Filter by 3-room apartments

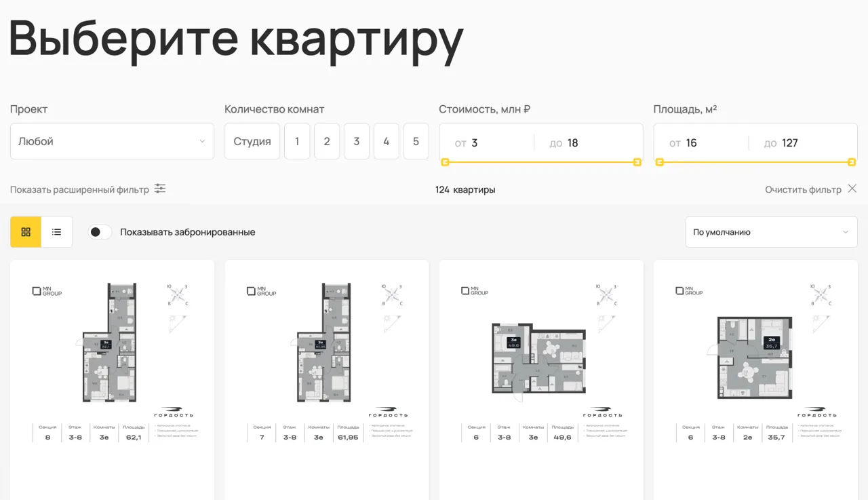pos(357,141)
